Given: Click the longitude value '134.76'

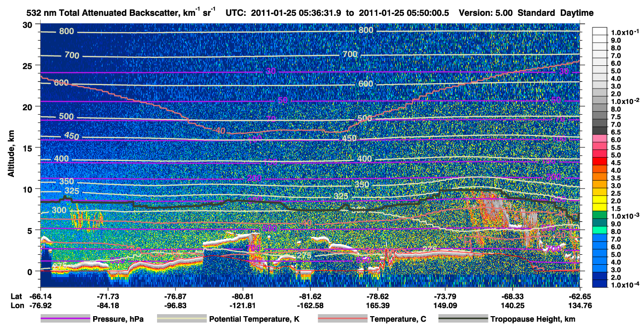Looking at the screenshot, I should coord(580,306).
